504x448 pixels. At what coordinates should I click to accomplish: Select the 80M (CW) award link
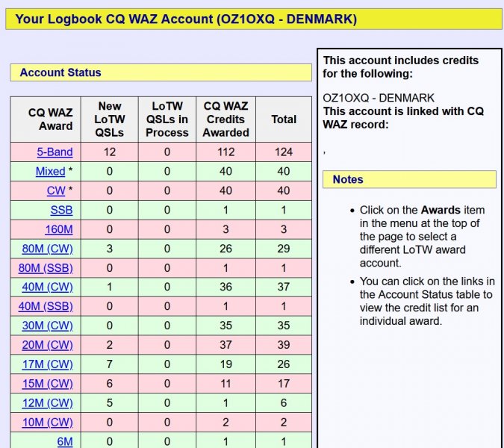point(47,249)
